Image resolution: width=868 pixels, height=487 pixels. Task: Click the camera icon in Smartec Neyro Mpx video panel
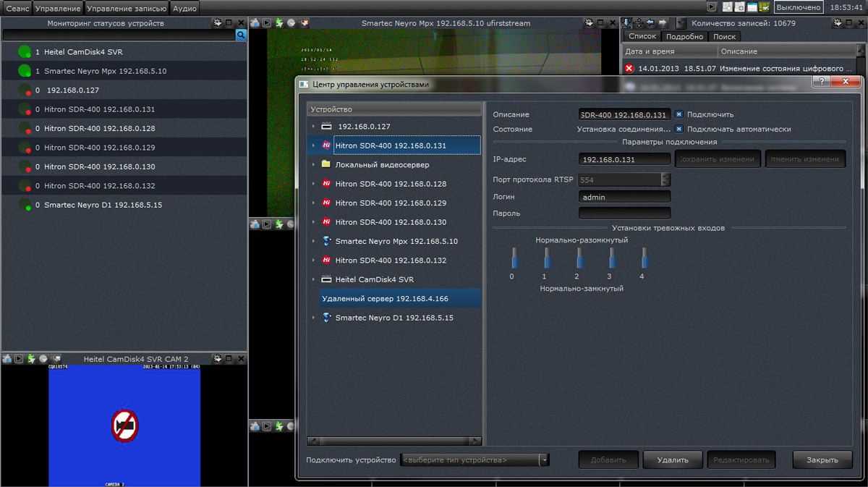coord(255,23)
